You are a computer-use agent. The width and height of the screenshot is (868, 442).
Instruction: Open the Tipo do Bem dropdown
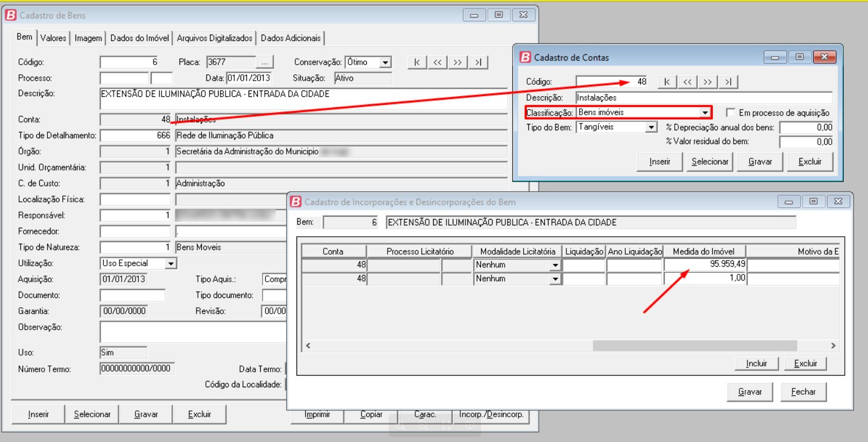pos(651,127)
